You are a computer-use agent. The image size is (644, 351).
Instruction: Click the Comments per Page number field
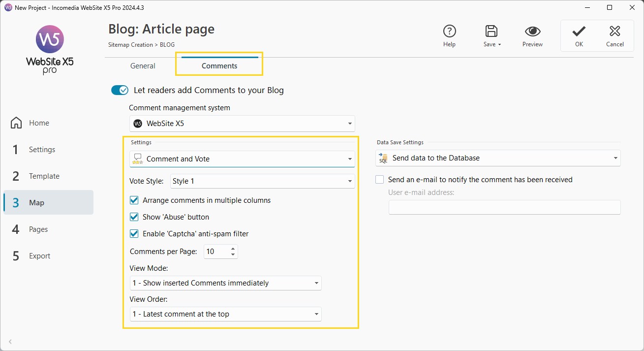pos(217,252)
